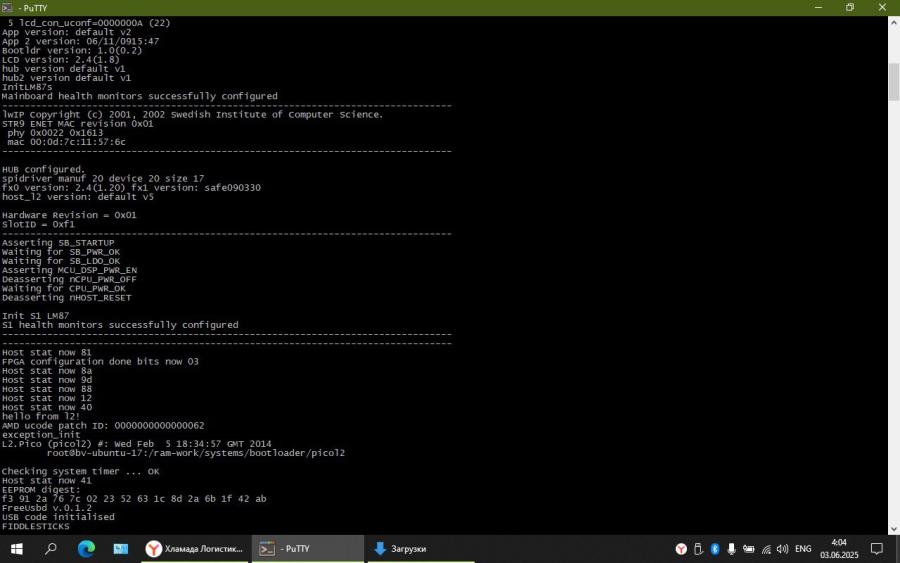Click the safely remove USB device tray icon
900x563 pixels.
pyautogui.click(x=698, y=549)
